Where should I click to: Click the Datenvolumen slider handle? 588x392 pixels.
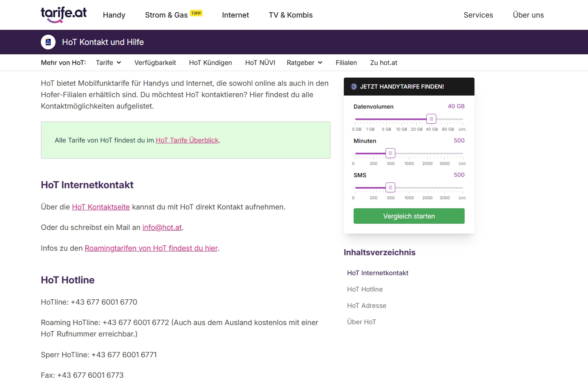tap(431, 119)
